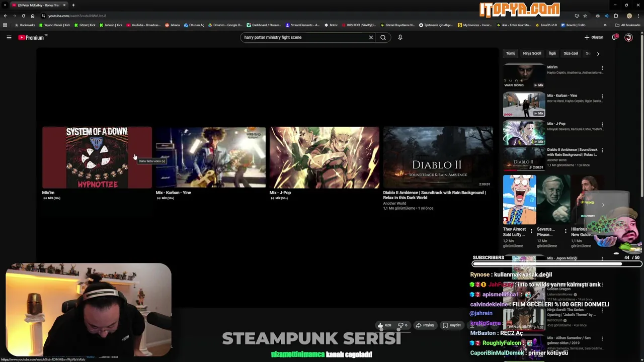The height and width of the screenshot is (362, 644).
Task: Open browser extensions puzzle icon
Action: 616,16
